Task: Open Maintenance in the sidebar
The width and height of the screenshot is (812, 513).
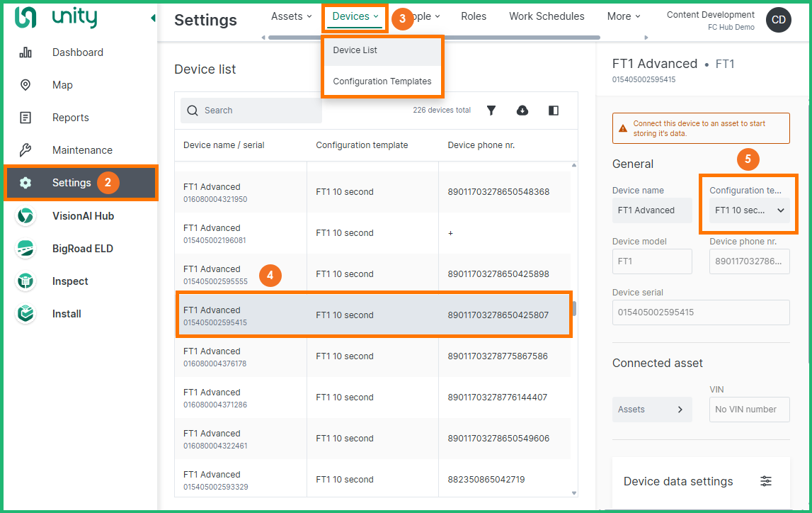Action: (82, 150)
